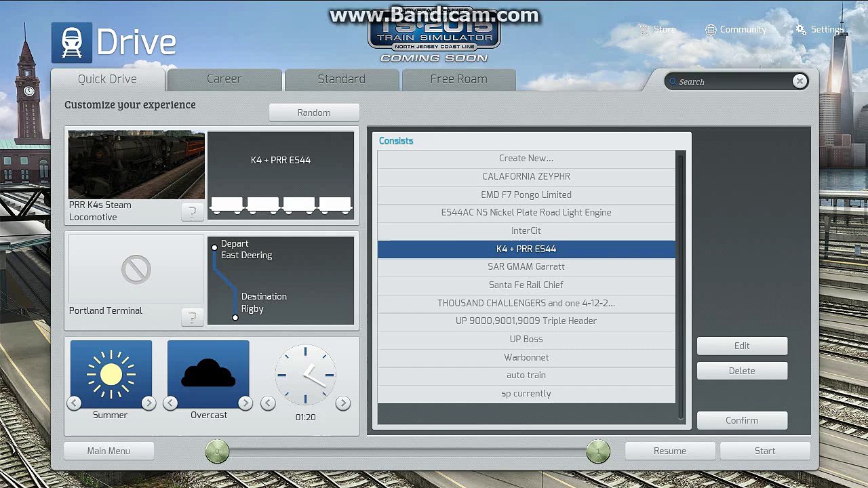
Task: Click the right progress step knob
Action: (598, 451)
